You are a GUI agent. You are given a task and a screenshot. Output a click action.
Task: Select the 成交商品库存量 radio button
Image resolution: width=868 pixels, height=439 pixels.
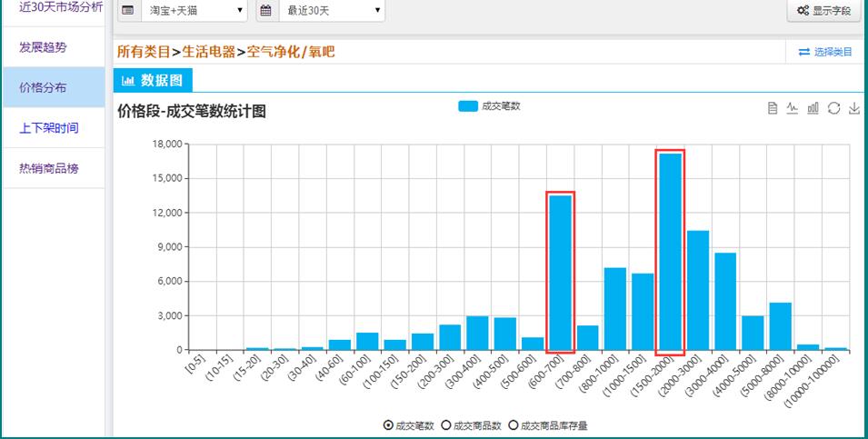tap(513, 425)
